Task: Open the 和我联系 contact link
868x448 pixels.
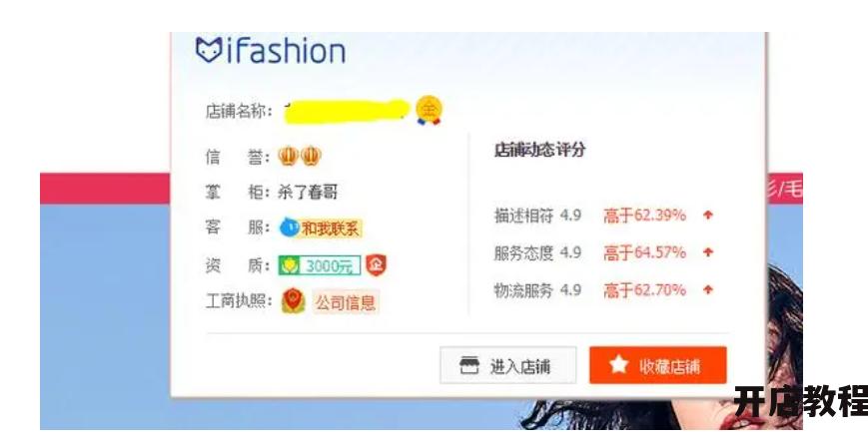Action: pyautogui.click(x=331, y=227)
